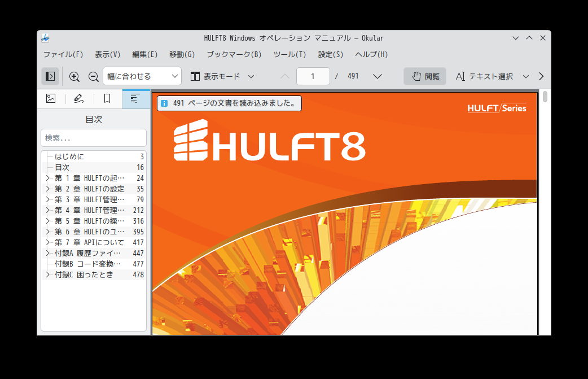
Task: Go to previous page with up arrow
Action: coord(285,76)
